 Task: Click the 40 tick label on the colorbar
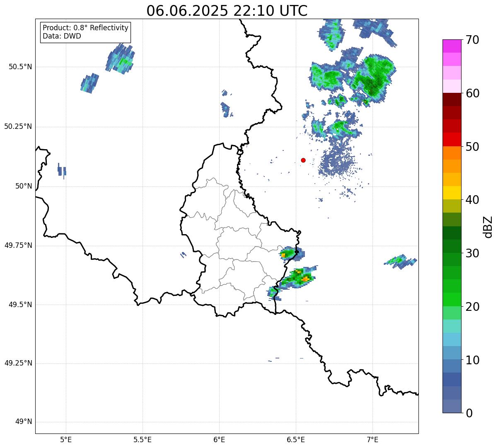tap(472, 200)
